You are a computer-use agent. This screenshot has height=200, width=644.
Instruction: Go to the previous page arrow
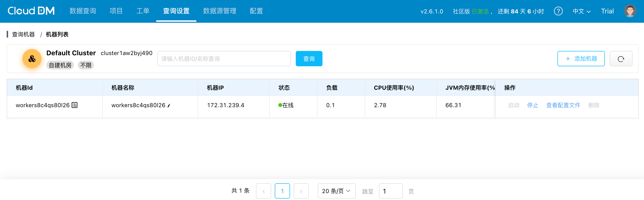coord(263,191)
